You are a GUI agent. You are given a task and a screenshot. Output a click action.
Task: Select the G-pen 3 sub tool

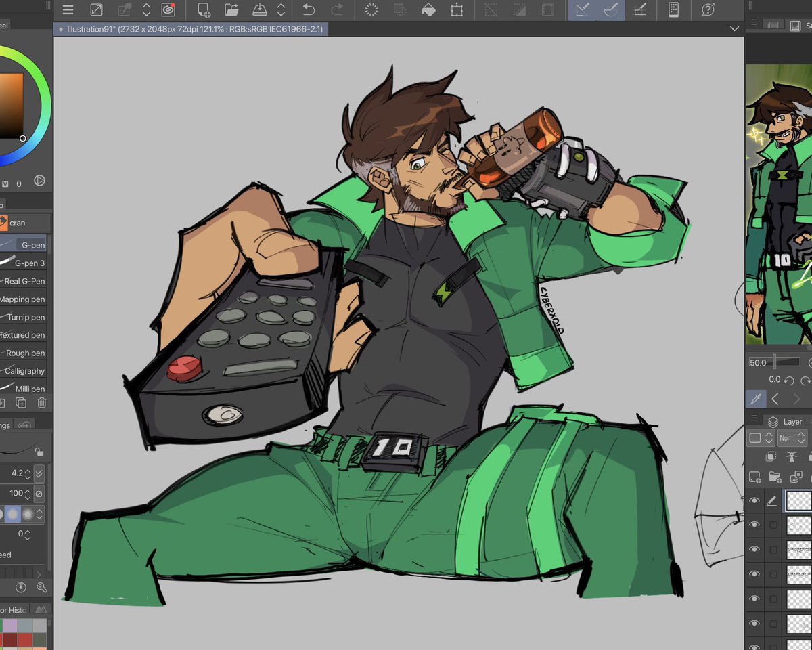pyautogui.click(x=23, y=263)
